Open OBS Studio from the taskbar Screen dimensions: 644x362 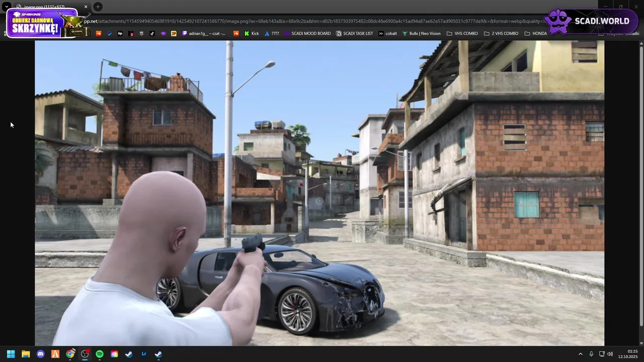coord(85,354)
